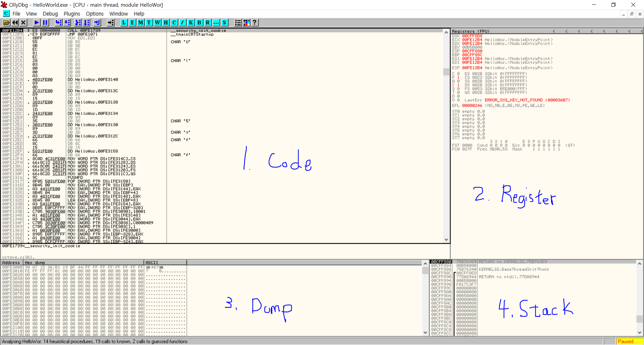Open the Log window with L button
Image resolution: width=644 pixels, height=345 pixels.
point(124,22)
